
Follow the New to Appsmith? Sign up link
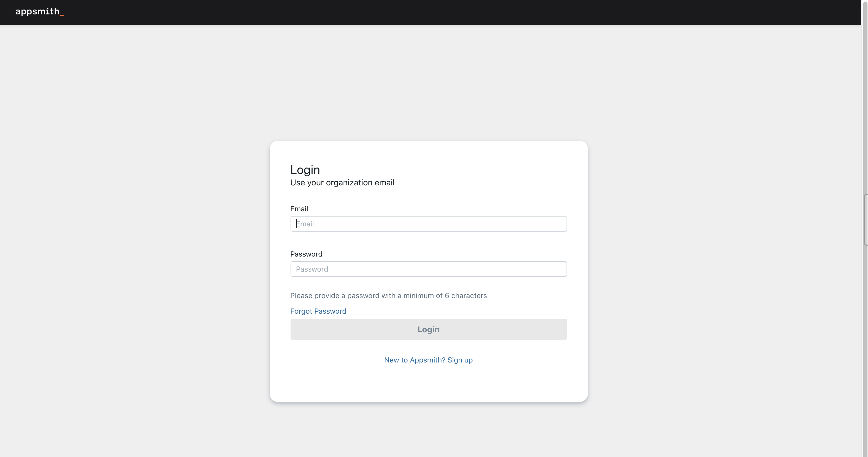click(x=428, y=360)
